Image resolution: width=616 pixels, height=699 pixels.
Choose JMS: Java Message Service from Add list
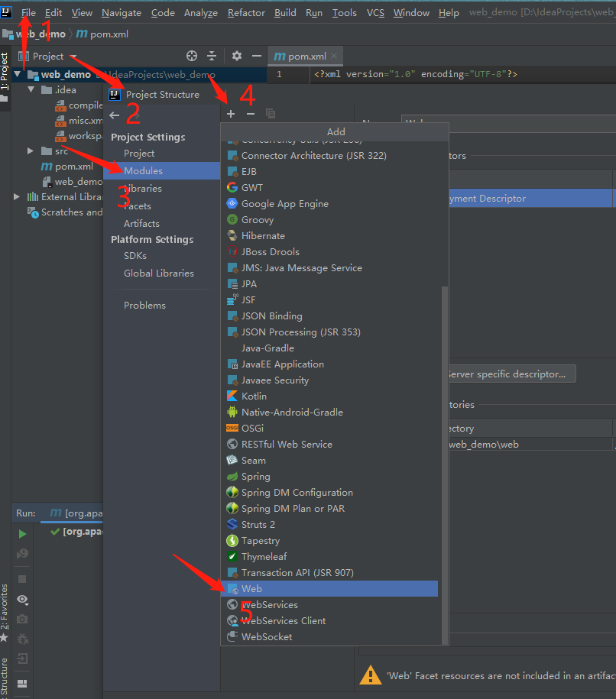[330, 268]
